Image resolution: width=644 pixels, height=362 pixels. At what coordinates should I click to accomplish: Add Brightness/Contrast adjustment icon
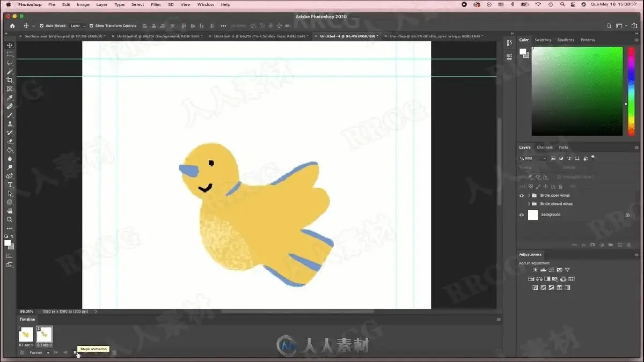(x=535, y=270)
